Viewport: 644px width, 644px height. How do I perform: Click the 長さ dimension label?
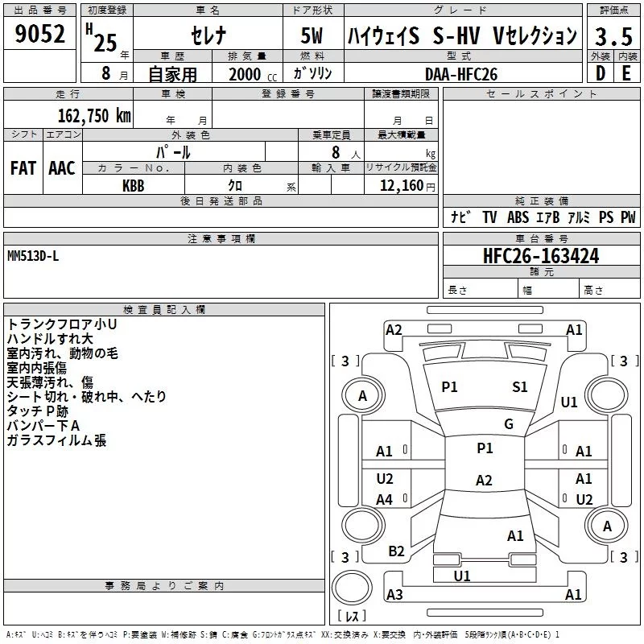pos(457,291)
